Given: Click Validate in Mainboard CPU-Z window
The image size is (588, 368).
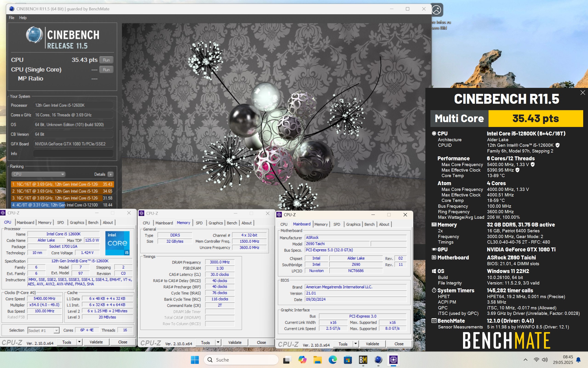Looking at the screenshot, I should pos(373,344).
